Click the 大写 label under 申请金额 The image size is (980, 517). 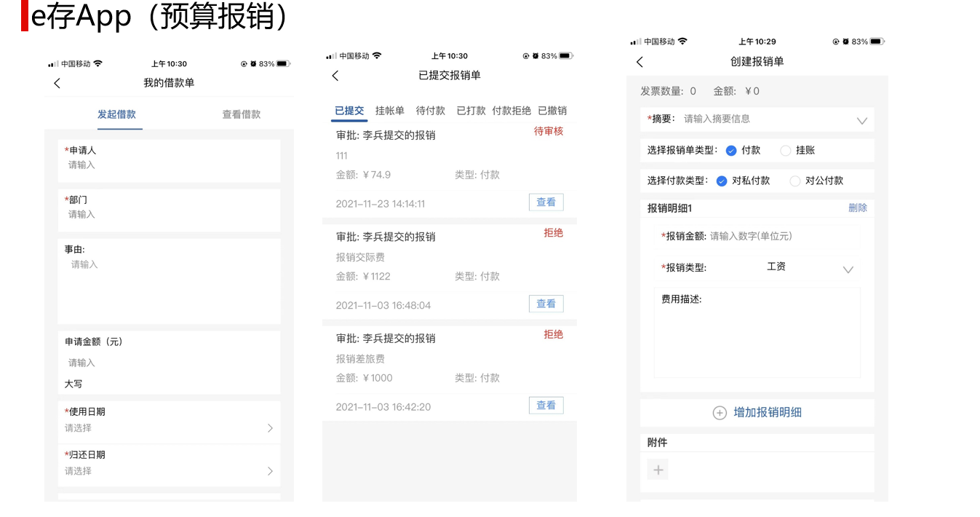point(73,384)
